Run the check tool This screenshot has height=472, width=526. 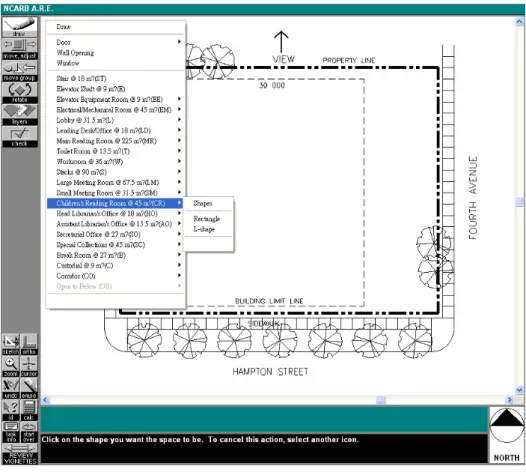(19, 137)
